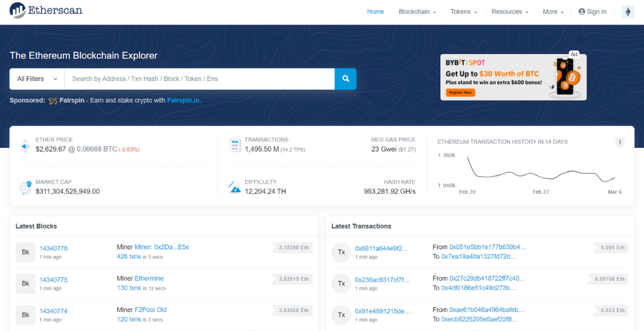Expand the Resources menu

pos(510,12)
